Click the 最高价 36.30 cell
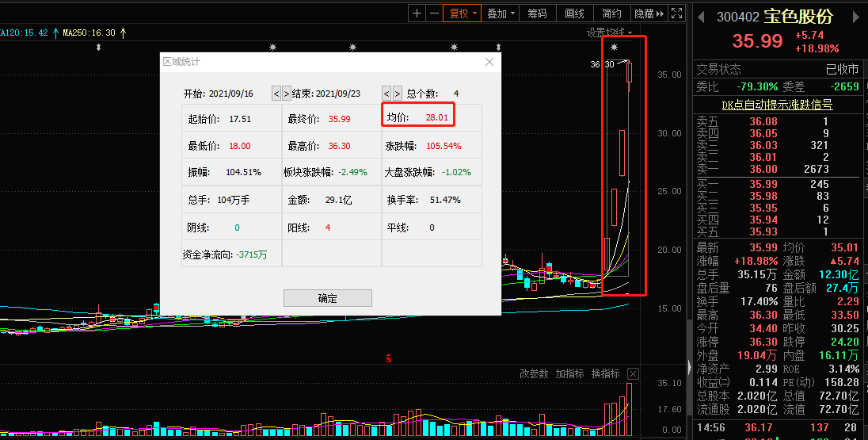868x440 pixels. [332, 146]
